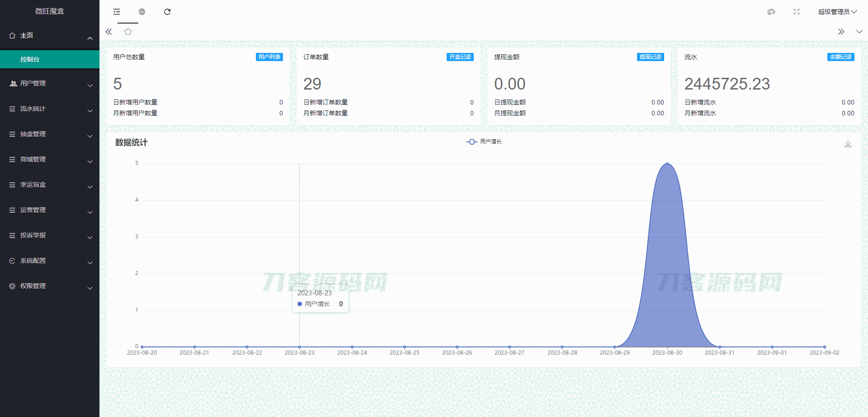
Task: Open the tab operations dropdown arrow
Action: [x=859, y=32]
